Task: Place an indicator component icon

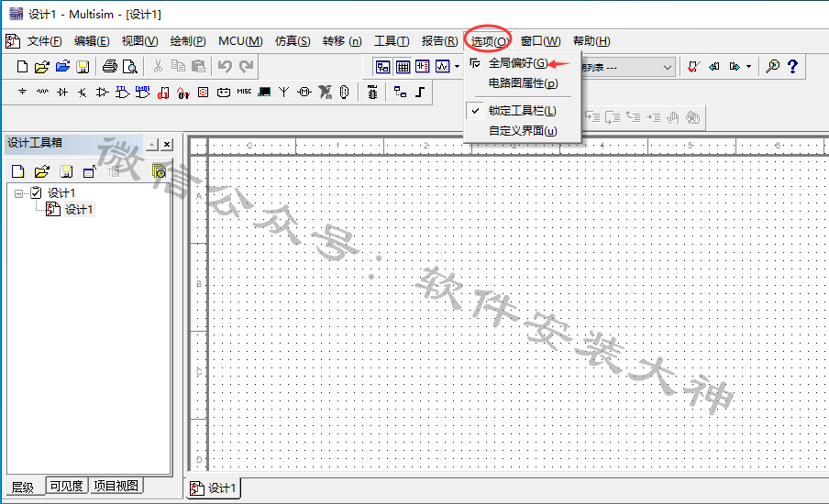Action: pos(203,92)
